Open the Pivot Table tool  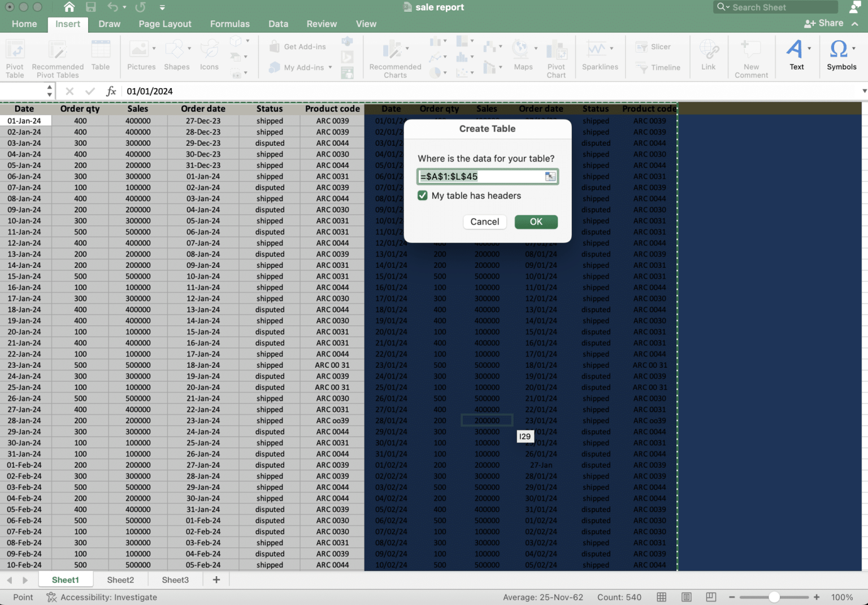pos(14,55)
